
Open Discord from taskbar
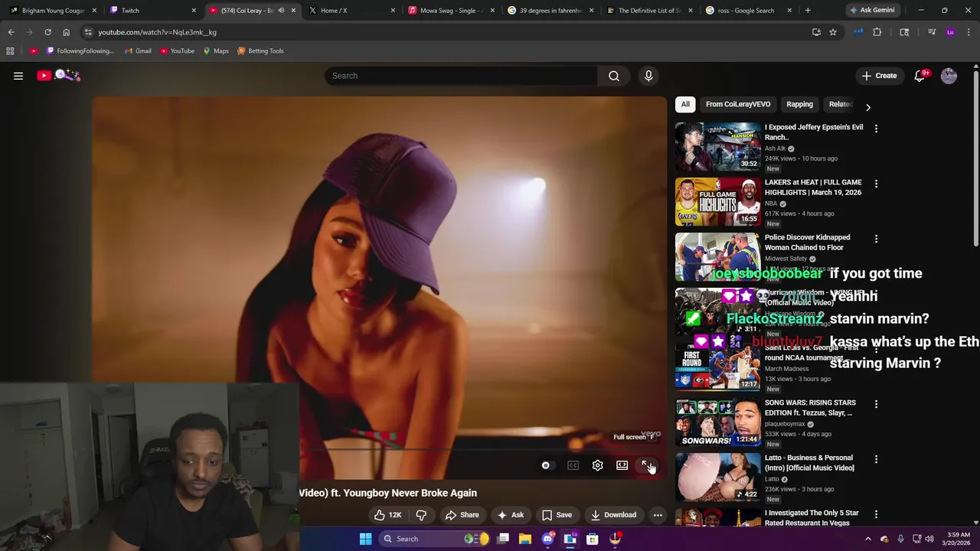(x=547, y=539)
